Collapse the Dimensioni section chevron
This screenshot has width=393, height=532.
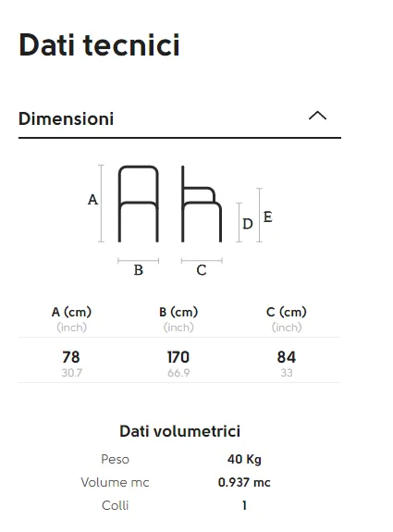coord(317,116)
